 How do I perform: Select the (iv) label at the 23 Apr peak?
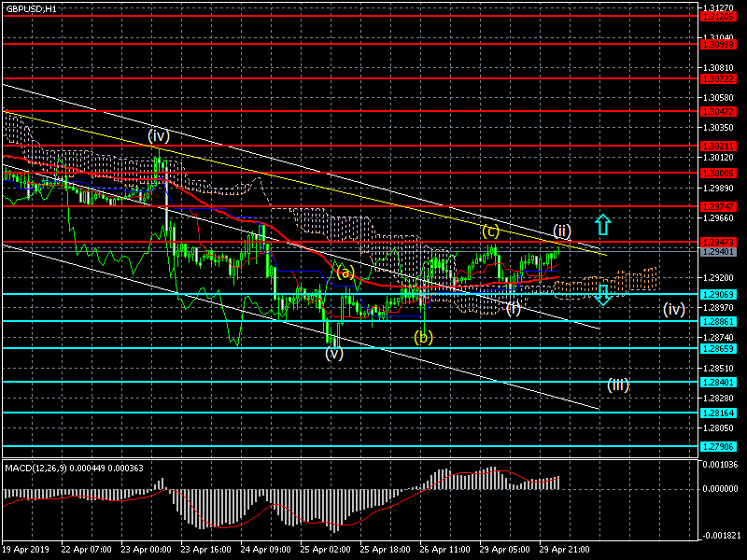pos(158,136)
